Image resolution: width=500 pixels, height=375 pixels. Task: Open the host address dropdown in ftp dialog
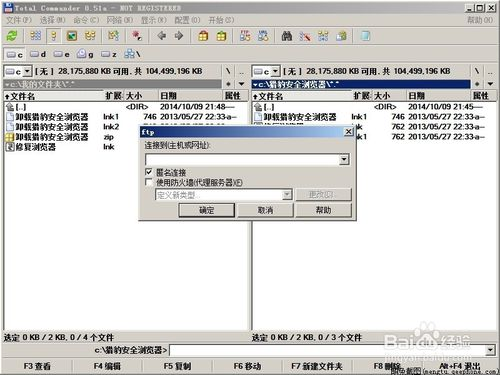coord(344,160)
